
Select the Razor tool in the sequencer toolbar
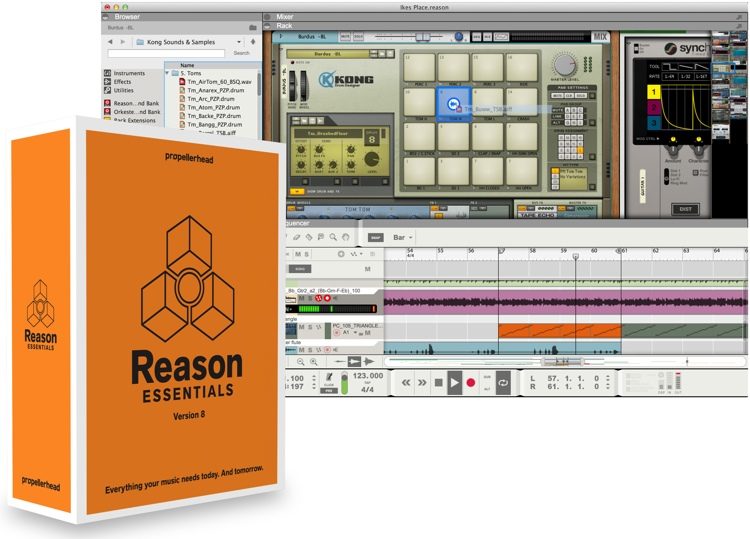click(309, 237)
